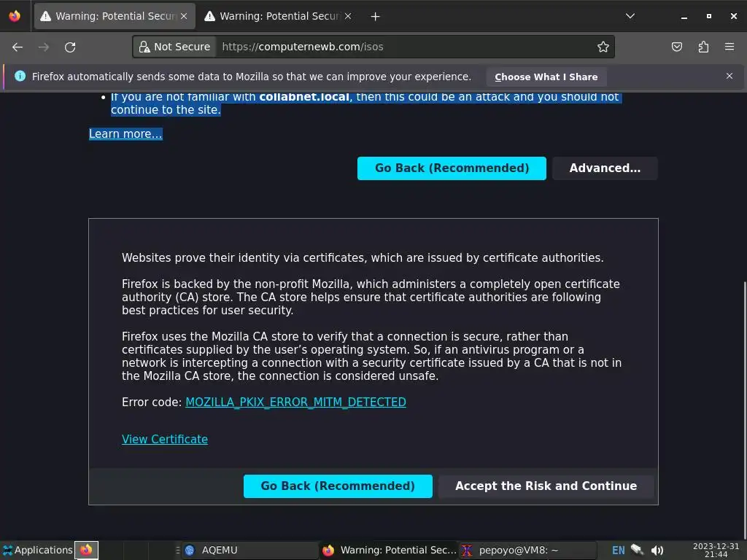Click the clock showing 2023-12-31

(x=716, y=550)
